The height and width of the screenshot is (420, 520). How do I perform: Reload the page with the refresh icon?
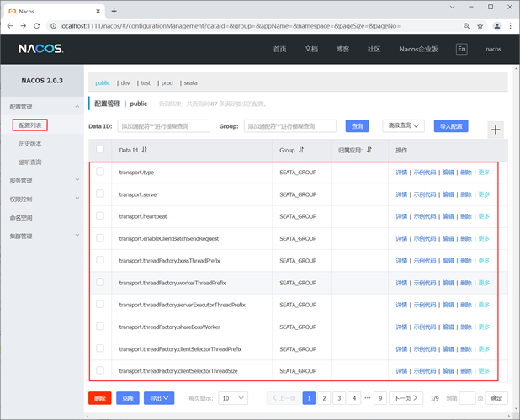[x=37, y=26]
